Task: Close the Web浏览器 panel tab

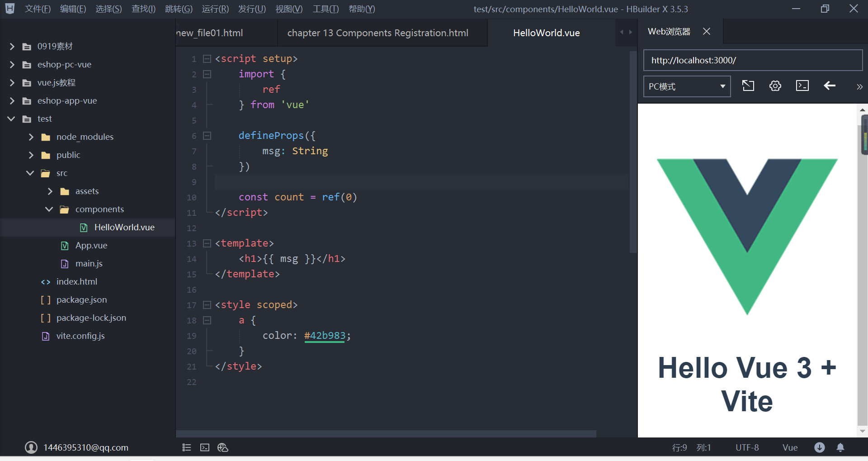Action: click(x=707, y=31)
